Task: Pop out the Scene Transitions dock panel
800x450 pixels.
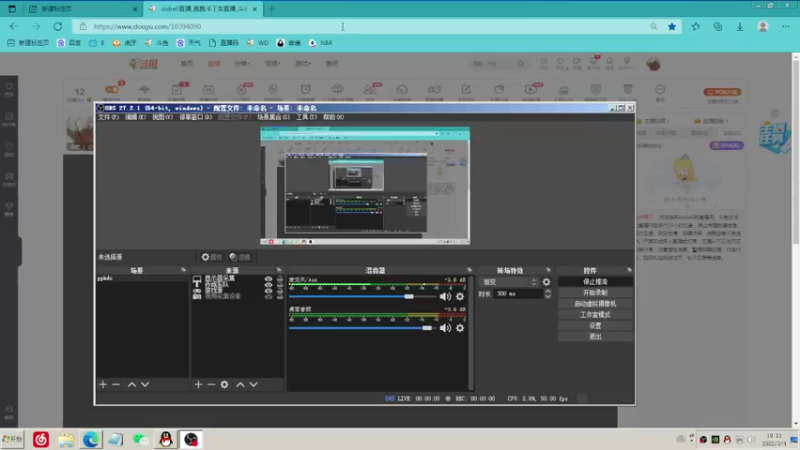Action: [x=548, y=270]
